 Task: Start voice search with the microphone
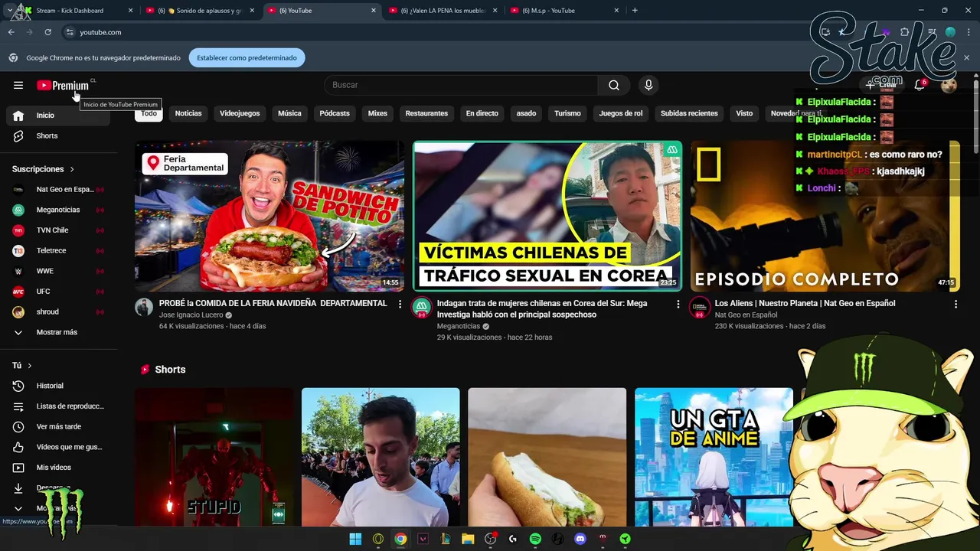648,85
